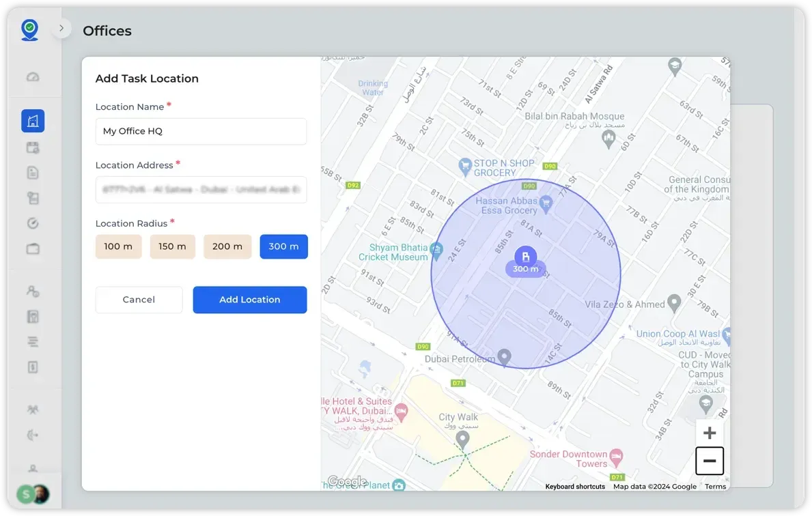Select the Offices building icon in sidebar
This screenshot has width=812, height=516.
(33, 120)
